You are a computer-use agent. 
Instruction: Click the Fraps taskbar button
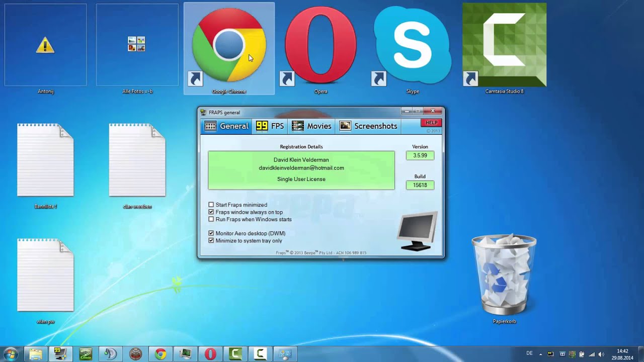pyautogui.click(x=60, y=354)
